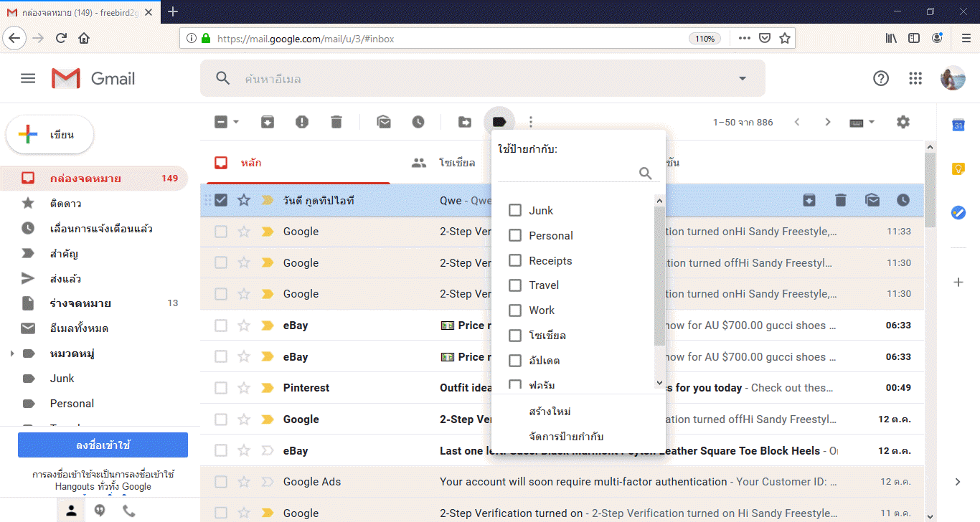The image size is (980, 522).
Task: Check the โซเชียล label checkbox
Action: (x=514, y=335)
